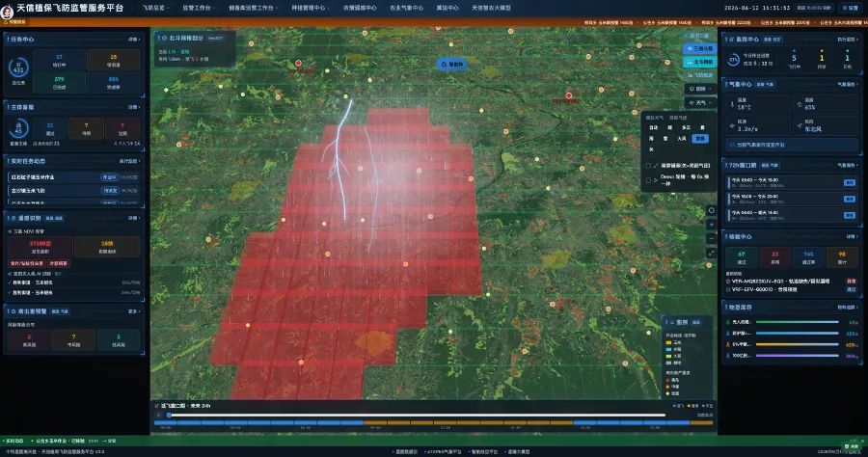Screen dimensions: 868x457
Task: Enable the Demo rotation checkbox
Action: [x=648, y=180]
